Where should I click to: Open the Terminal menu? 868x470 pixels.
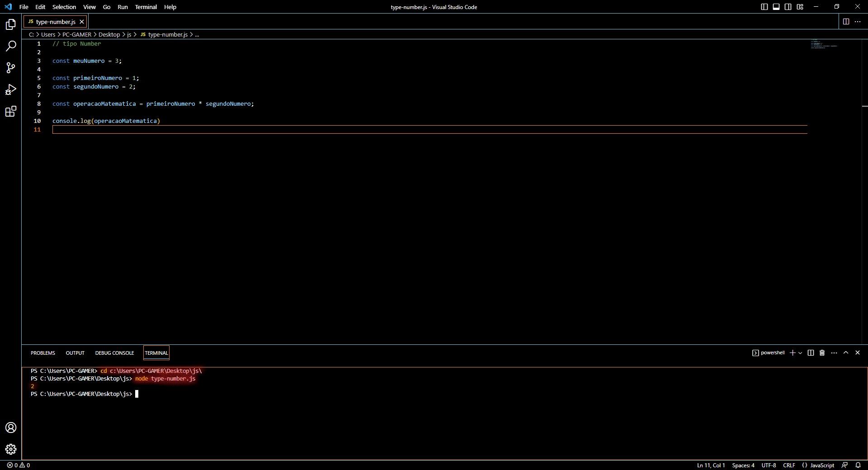(146, 7)
